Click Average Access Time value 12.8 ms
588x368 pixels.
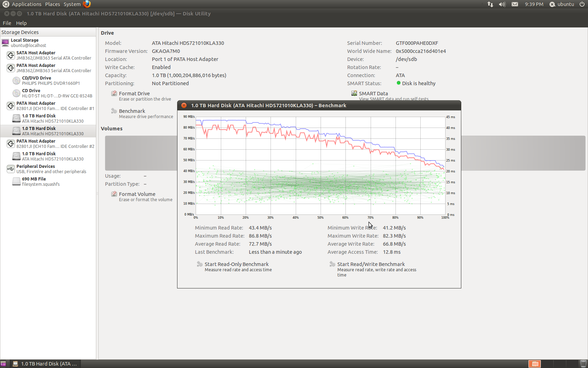392,252
